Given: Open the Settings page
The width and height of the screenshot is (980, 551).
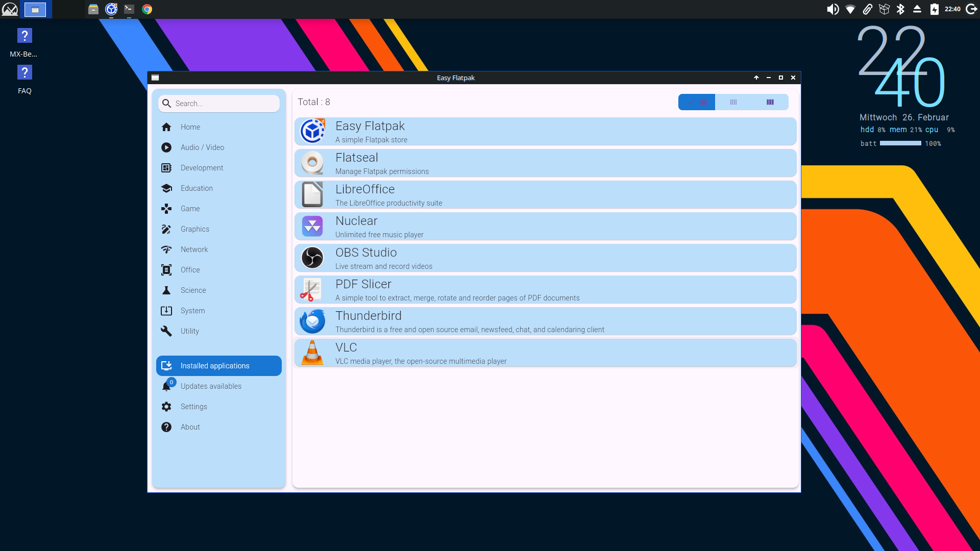Looking at the screenshot, I should (x=219, y=407).
